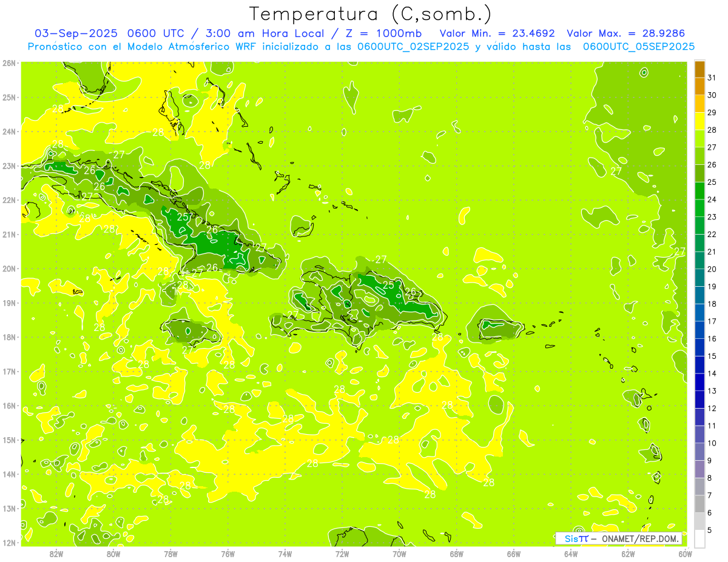The height and width of the screenshot is (562, 728).
Task: Click the yellow legend band between 28 and 29
Action: point(699,121)
